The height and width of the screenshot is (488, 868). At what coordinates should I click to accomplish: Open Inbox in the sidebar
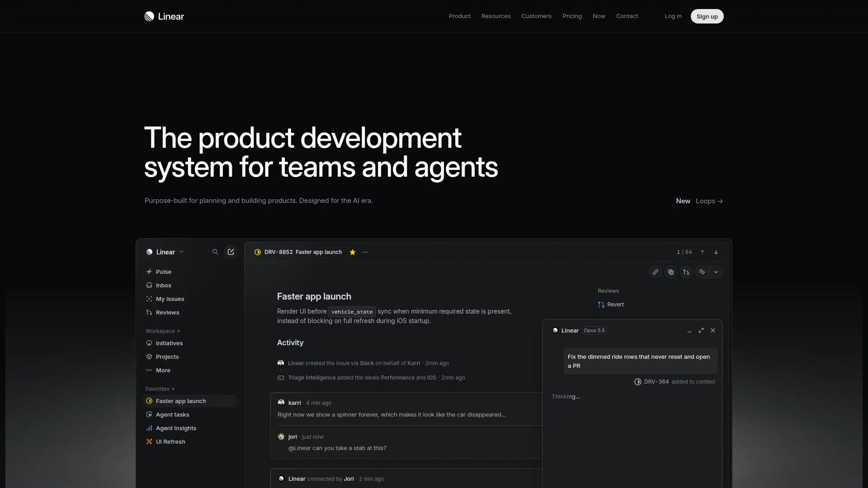coord(190,285)
